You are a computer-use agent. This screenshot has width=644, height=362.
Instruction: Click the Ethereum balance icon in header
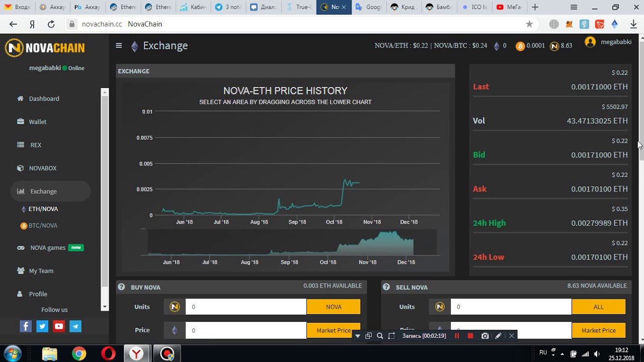click(497, 46)
